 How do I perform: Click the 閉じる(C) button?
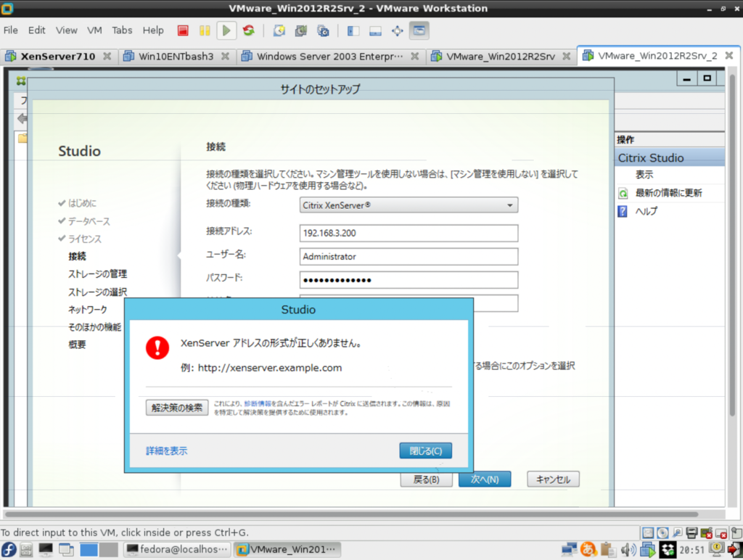pos(425,451)
